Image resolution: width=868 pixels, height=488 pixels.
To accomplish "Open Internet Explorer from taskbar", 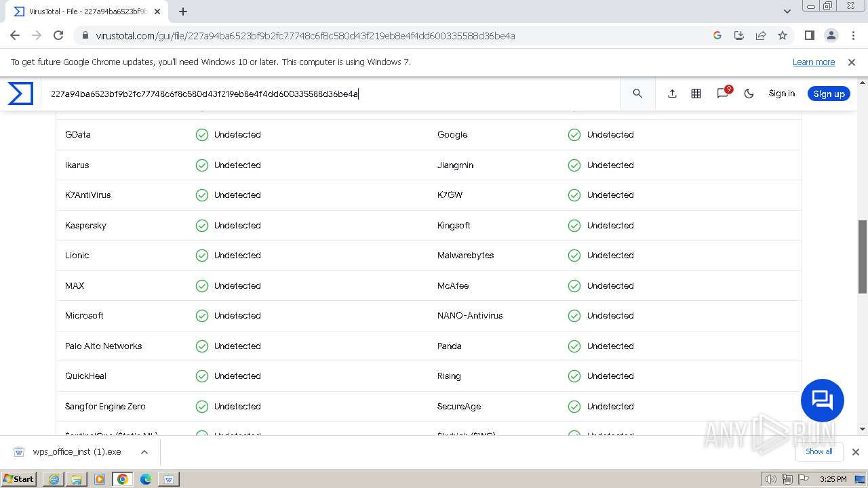I will click(x=54, y=479).
